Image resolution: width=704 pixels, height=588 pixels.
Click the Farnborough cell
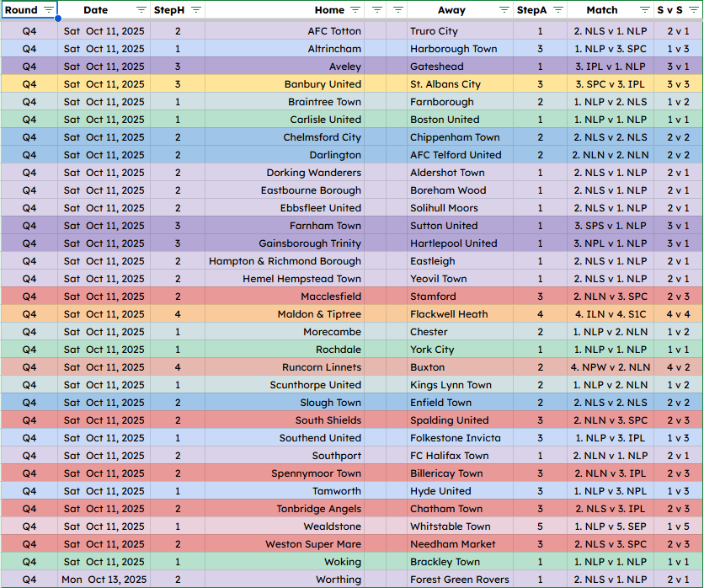click(460, 102)
